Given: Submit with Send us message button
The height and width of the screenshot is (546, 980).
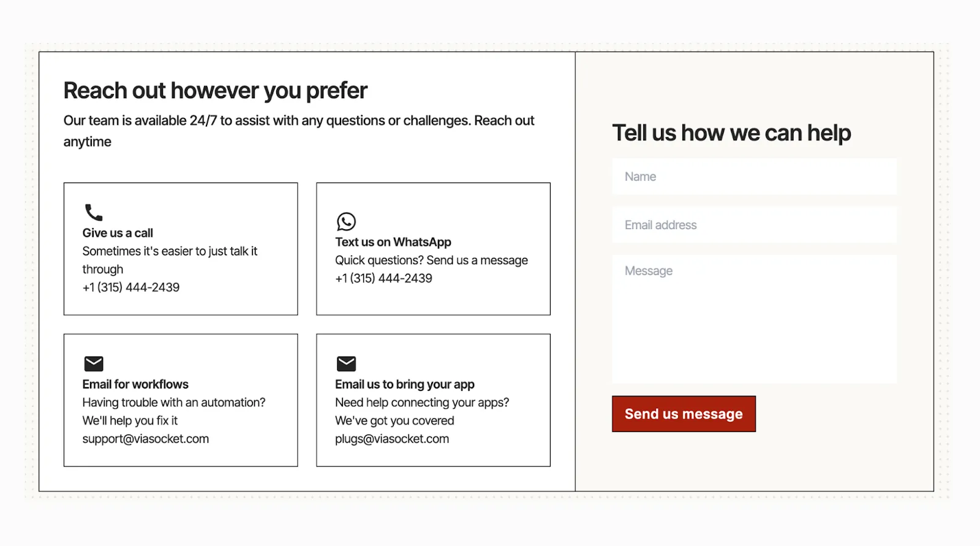Looking at the screenshot, I should pos(684,414).
